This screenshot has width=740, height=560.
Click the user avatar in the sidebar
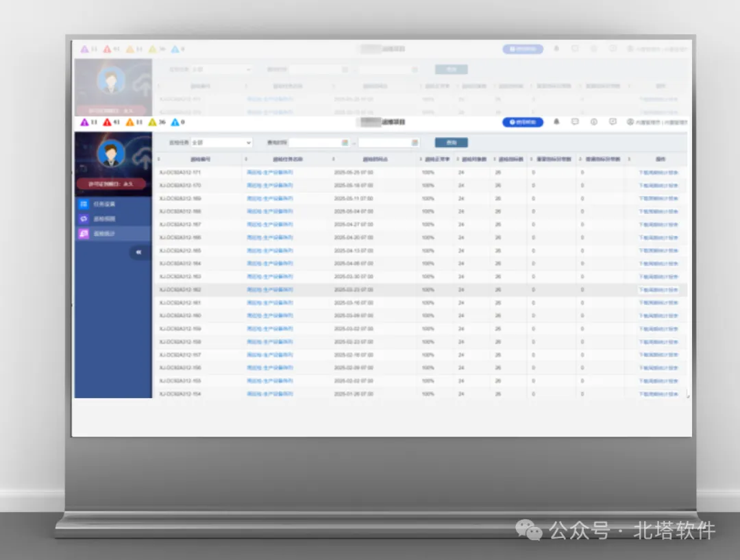point(111,153)
